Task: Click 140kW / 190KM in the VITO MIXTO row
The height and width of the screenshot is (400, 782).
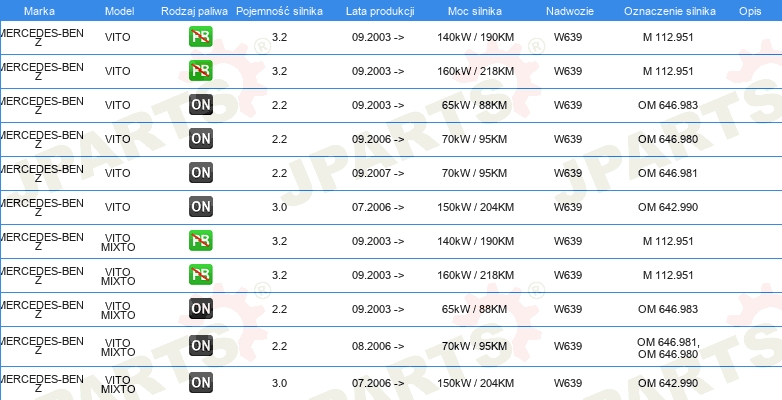Action: coord(475,241)
